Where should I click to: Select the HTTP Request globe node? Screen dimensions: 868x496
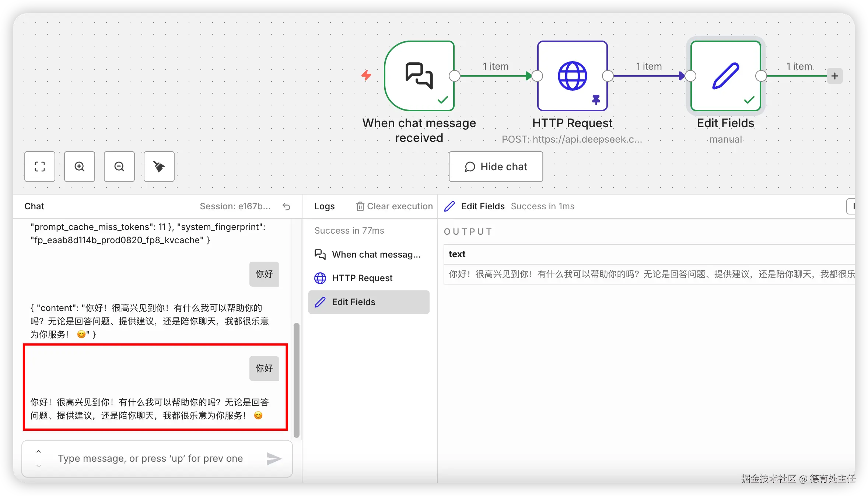point(572,76)
